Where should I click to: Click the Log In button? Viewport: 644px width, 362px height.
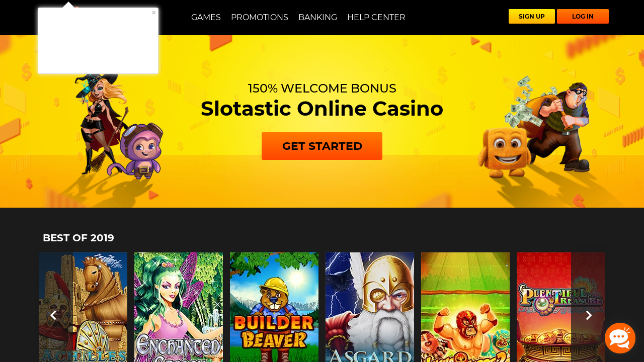click(x=583, y=16)
